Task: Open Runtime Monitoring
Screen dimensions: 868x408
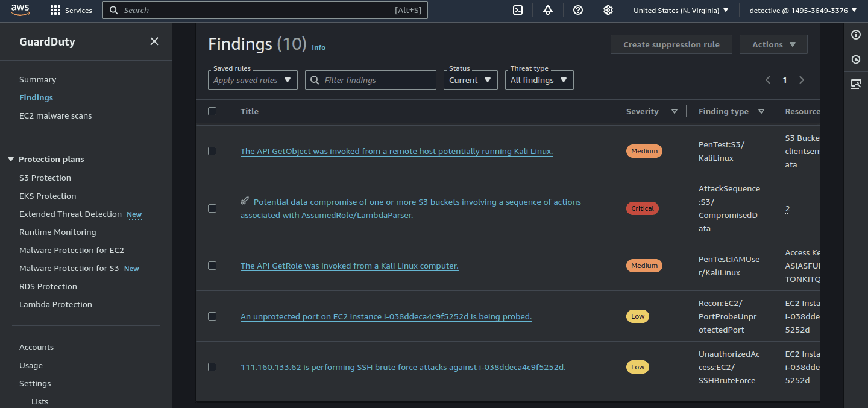Action: point(58,232)
